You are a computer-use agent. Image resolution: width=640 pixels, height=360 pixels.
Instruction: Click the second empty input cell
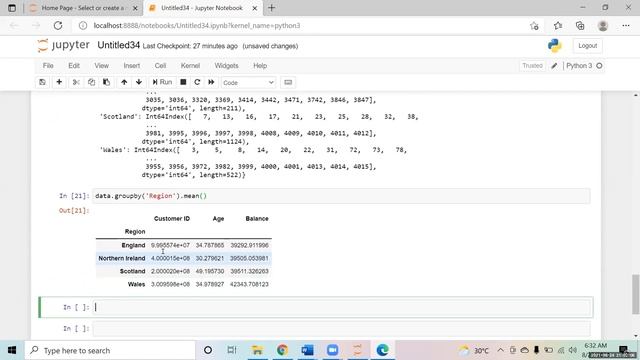point(341,329)
